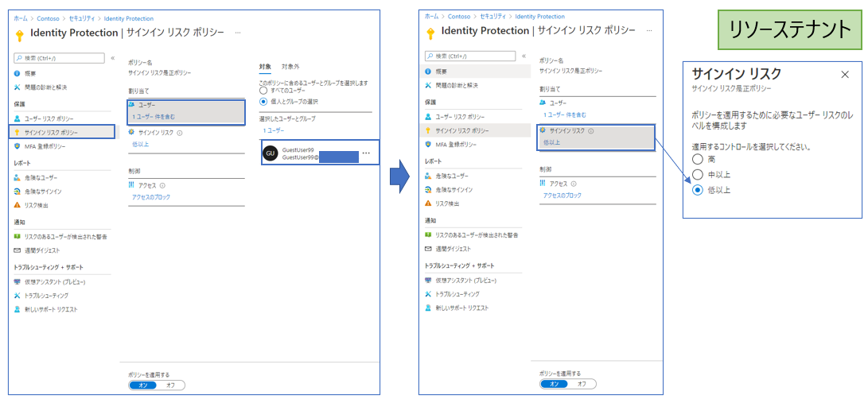Image resolution: width=868 pixels, height=403 pixels.
Task: Click the アクセスのブロック link in left window
Action: coord(151,197)
